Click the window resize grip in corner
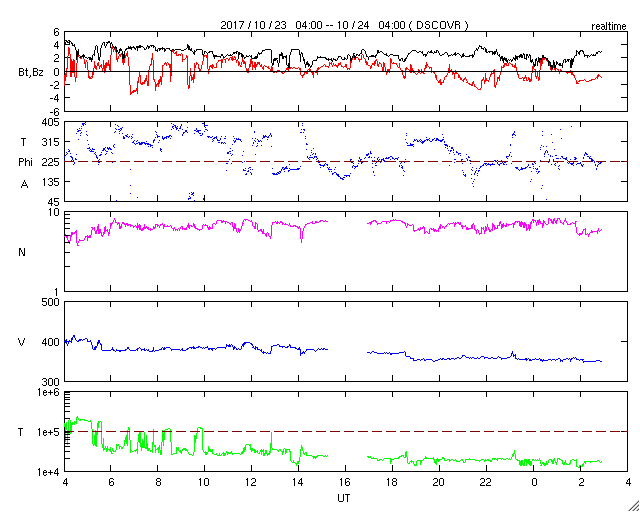 634,506
